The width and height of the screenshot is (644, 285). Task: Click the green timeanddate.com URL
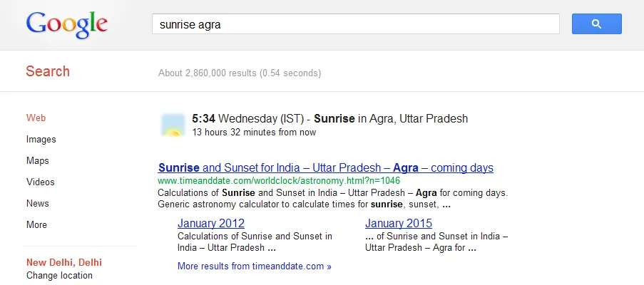[278, 181]
